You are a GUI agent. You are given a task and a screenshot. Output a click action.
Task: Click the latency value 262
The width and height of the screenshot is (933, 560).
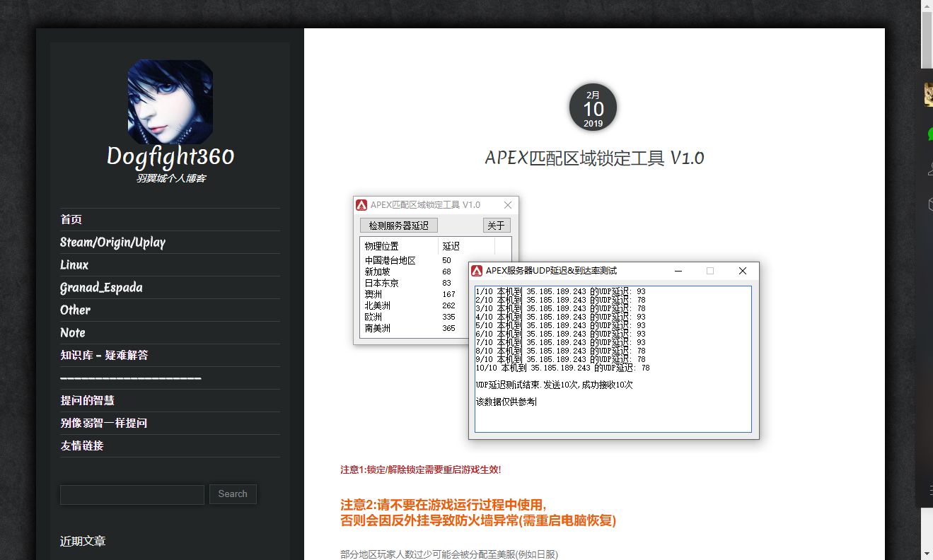click(x=448, y=306)
